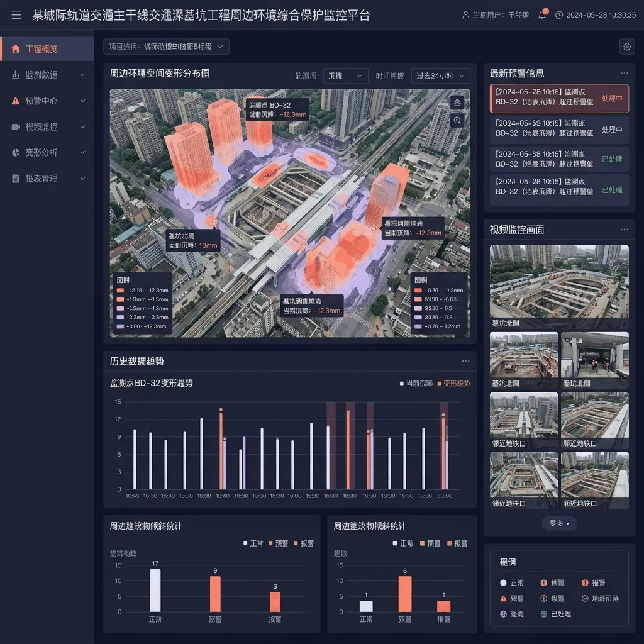Click the bar chart icon of 监测数据
Screen dimensions: 644x644
(16, 75)
